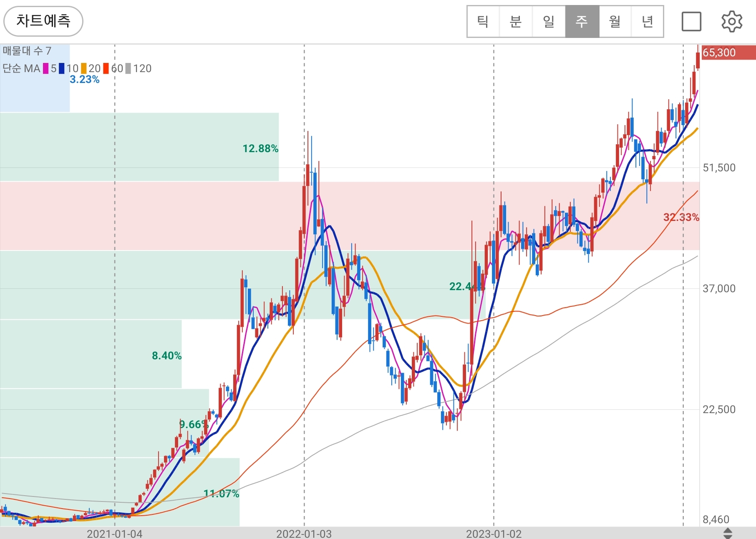Click the 2023-01-02 date axis label
The image size is (756, 539).
(494, 534)
